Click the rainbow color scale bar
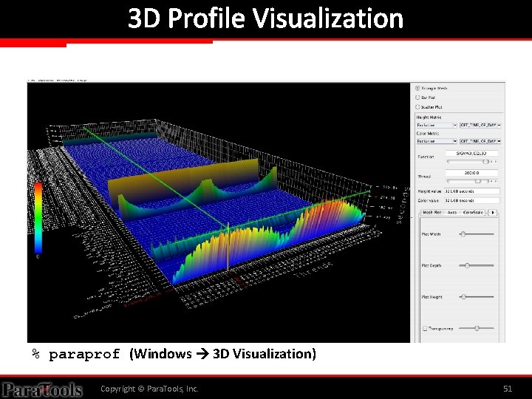Screen dimensions: 532x399 (x=38, y=218)
